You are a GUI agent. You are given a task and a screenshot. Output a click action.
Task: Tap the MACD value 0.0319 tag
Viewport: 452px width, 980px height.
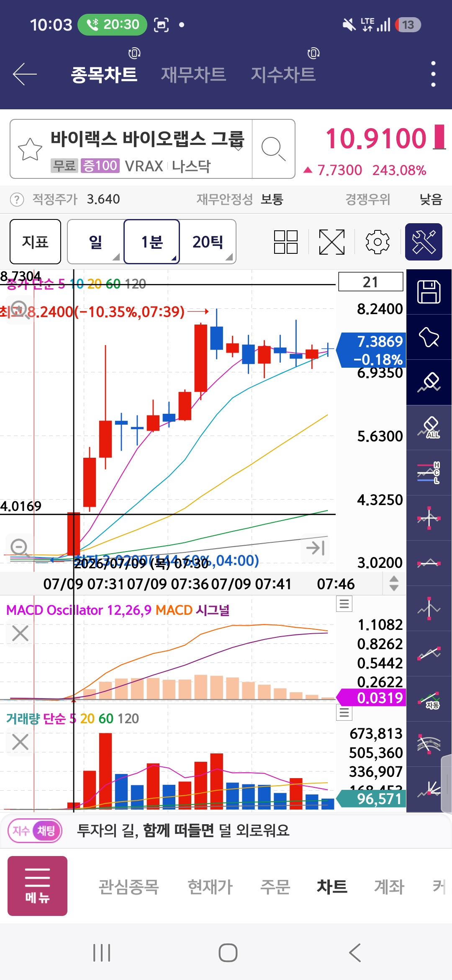click(371, 698)
